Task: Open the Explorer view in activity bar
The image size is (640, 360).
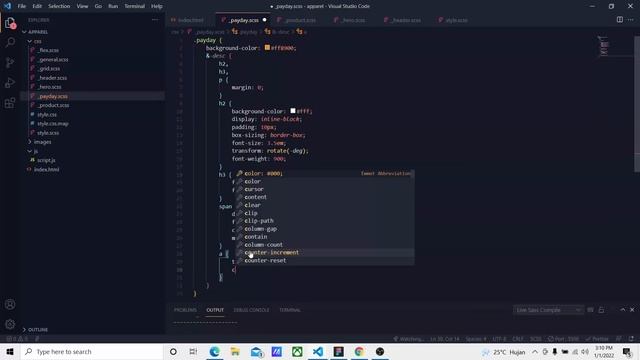Action: click(10, 23)
